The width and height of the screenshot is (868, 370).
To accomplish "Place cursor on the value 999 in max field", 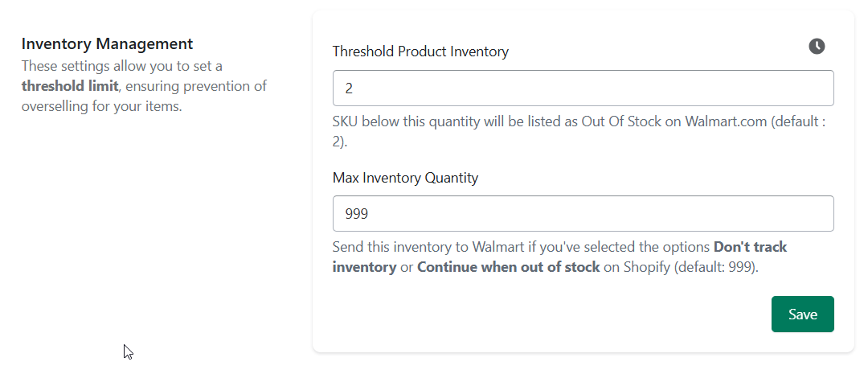I will point(357,214).
